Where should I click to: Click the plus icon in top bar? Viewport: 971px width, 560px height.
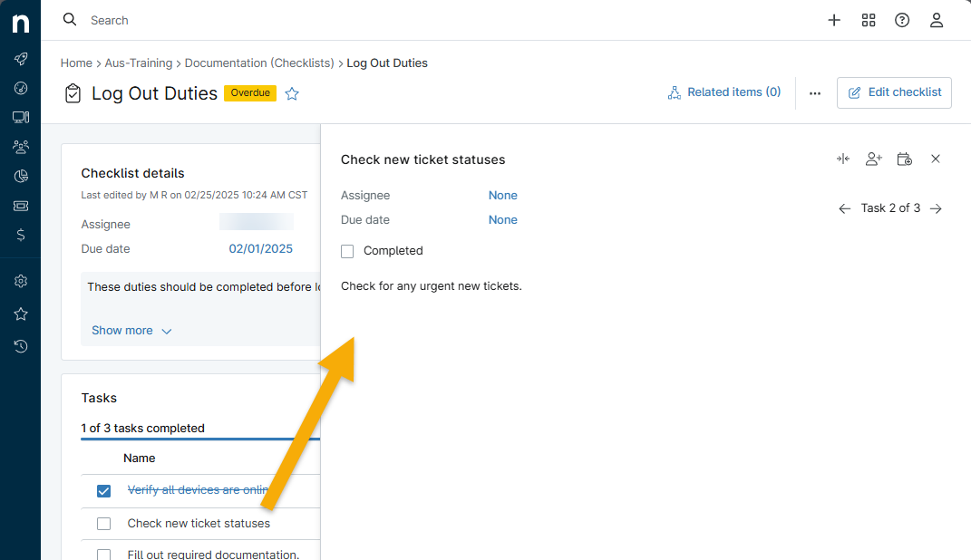click(x=834, y=20)
